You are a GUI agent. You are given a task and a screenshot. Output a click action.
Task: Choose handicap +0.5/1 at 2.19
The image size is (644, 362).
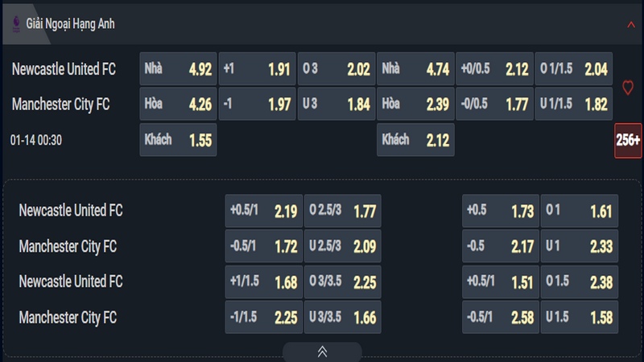[264, 211]
